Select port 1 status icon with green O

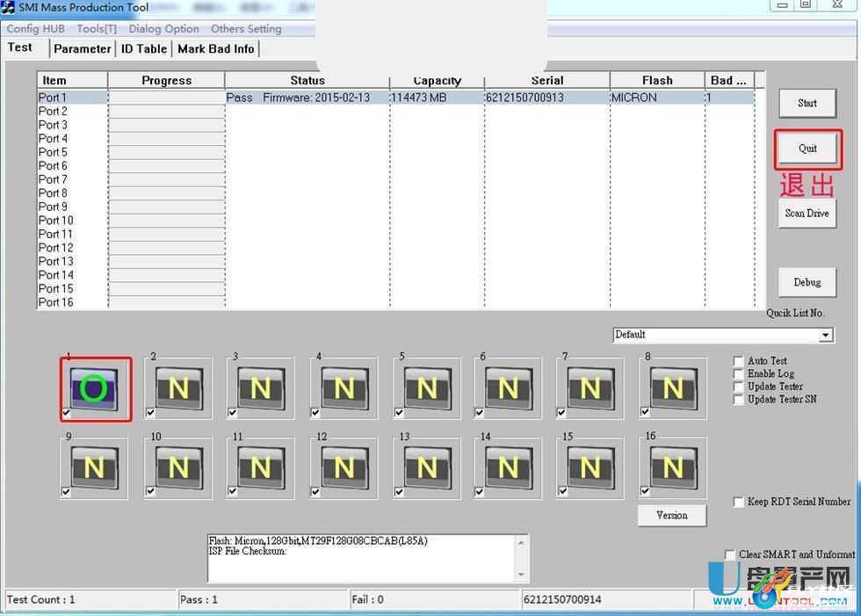click(x=95, y=389)
